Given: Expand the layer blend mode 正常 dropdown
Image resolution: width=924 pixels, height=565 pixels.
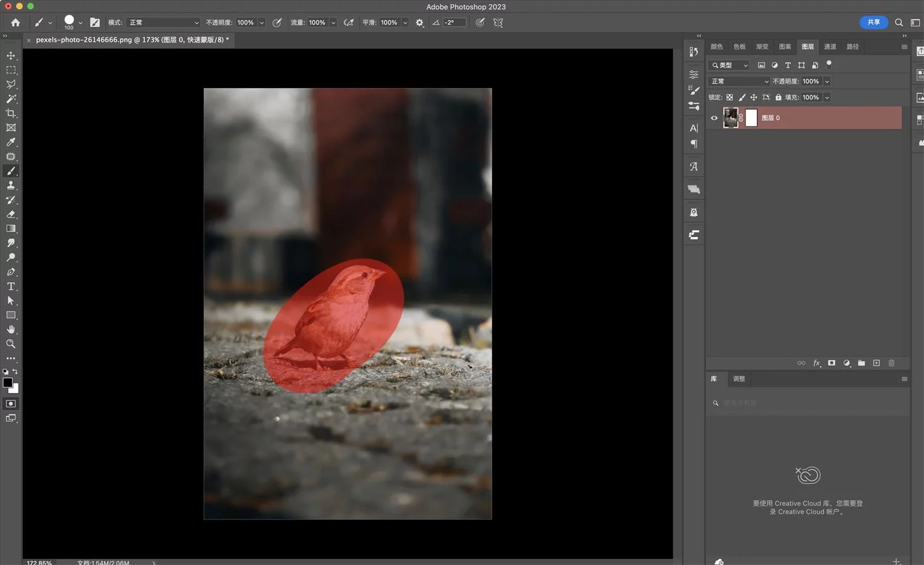Looking at the screenshot, I should pyautogui.click(x=739, y=81).
